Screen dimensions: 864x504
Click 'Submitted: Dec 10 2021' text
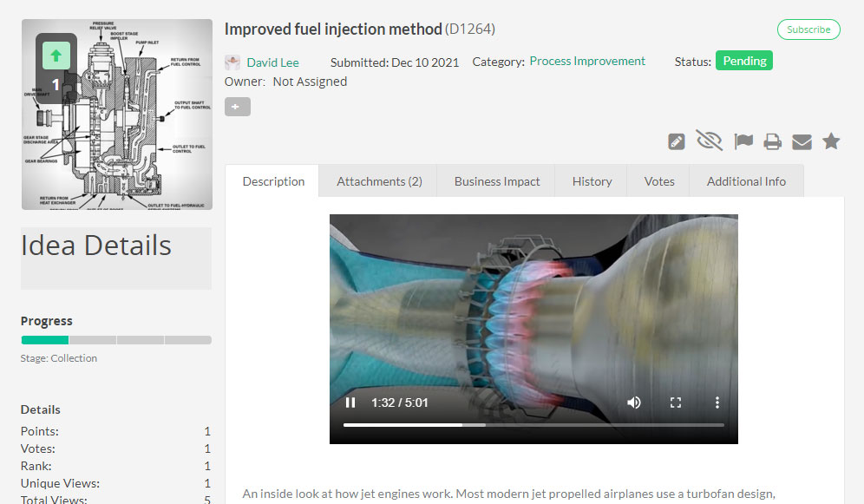395,62
